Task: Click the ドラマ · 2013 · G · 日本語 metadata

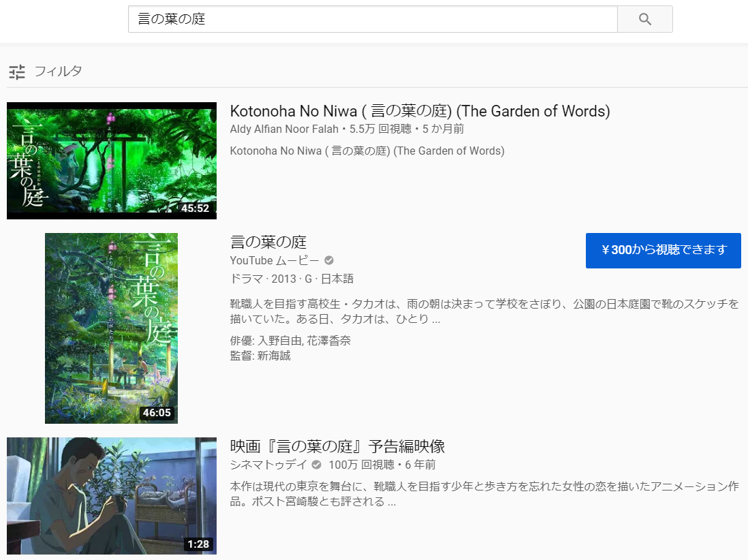Action: (x=292, y=279)
